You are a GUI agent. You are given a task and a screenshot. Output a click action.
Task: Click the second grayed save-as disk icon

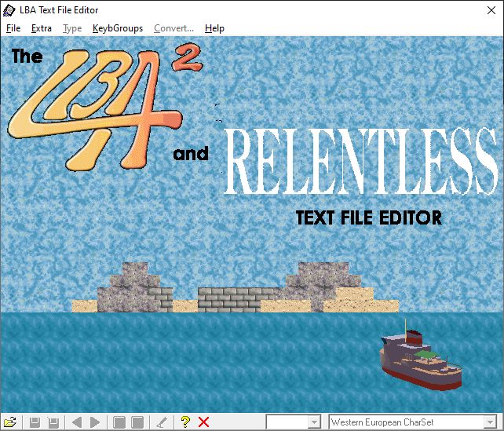coord(53,422)
